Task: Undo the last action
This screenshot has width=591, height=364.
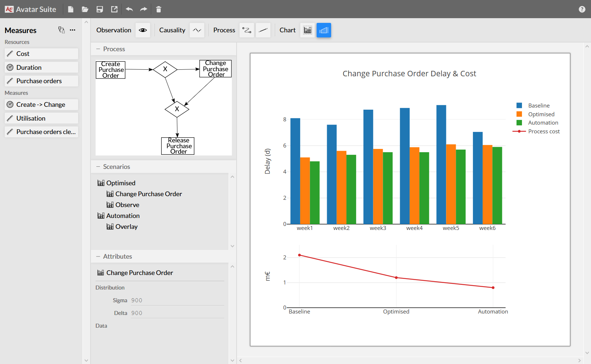Action: [129, 9]
